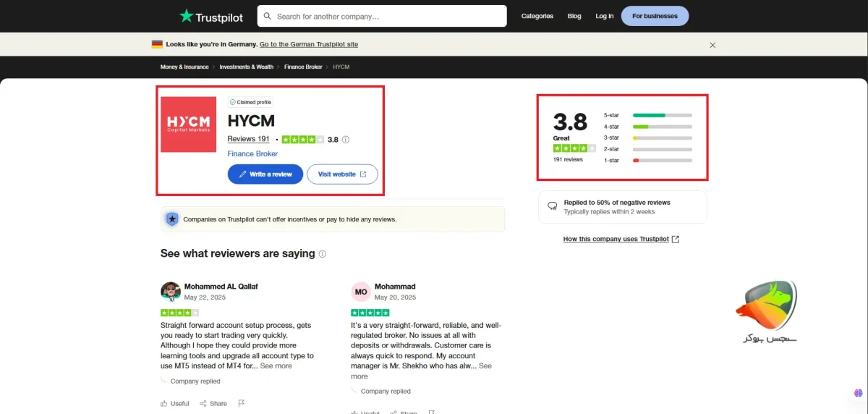Go to Finance Broker breadcrumb

point(303,67)
